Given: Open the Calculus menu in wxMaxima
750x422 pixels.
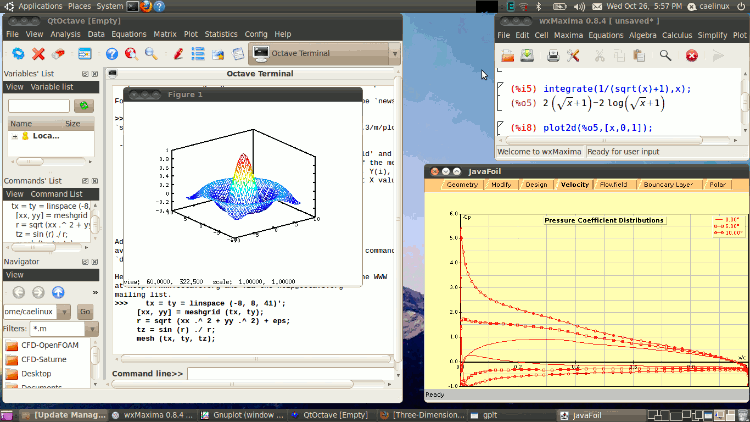Looking at the screenshot, I should tap(676, 34).
